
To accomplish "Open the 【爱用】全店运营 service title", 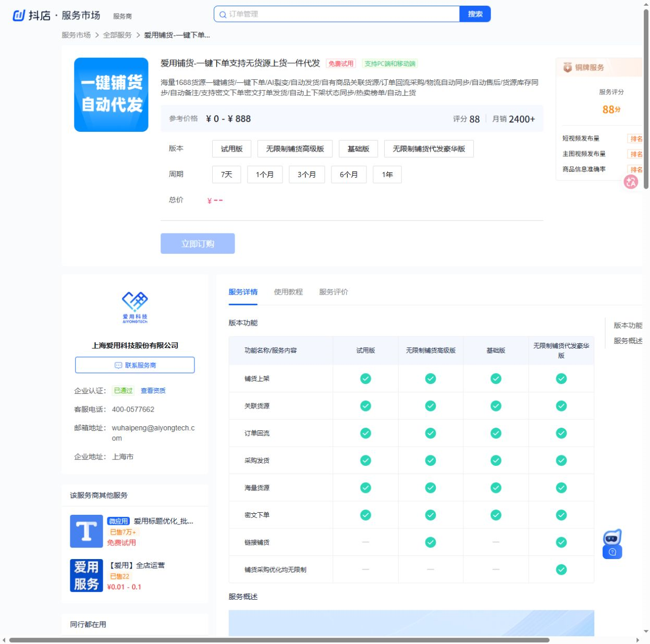I will [x=137, y=565].
